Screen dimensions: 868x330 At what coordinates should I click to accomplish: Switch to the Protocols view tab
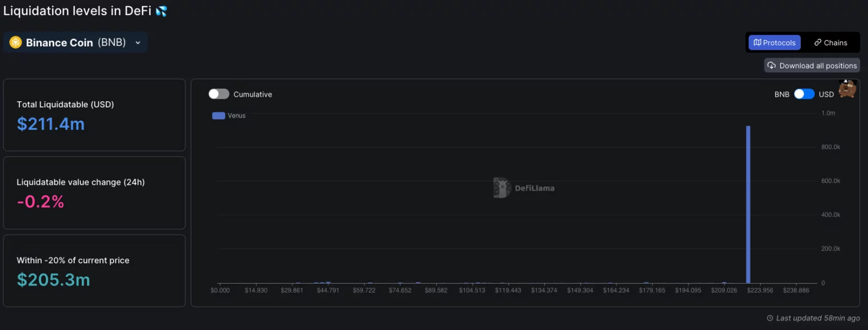(x=774, y=42)
